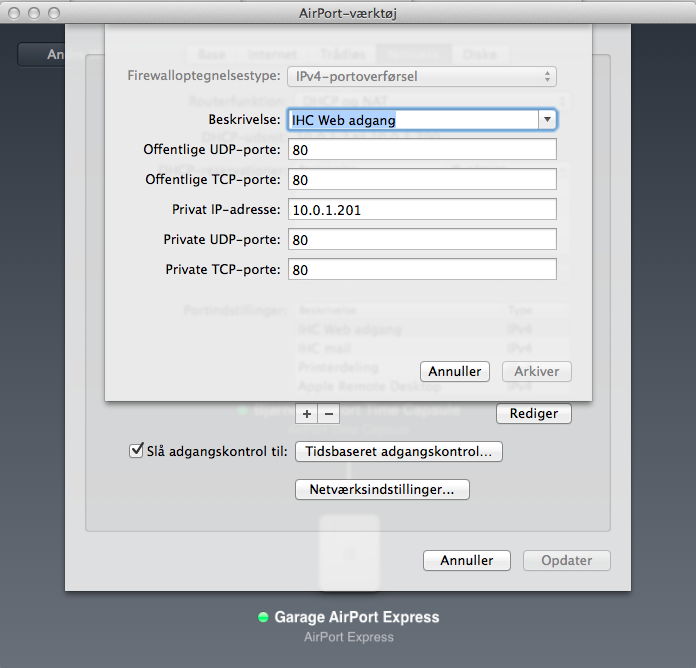
Task: Open the Firewalloptegnelsestype dropdown
Action: (421, 76)
